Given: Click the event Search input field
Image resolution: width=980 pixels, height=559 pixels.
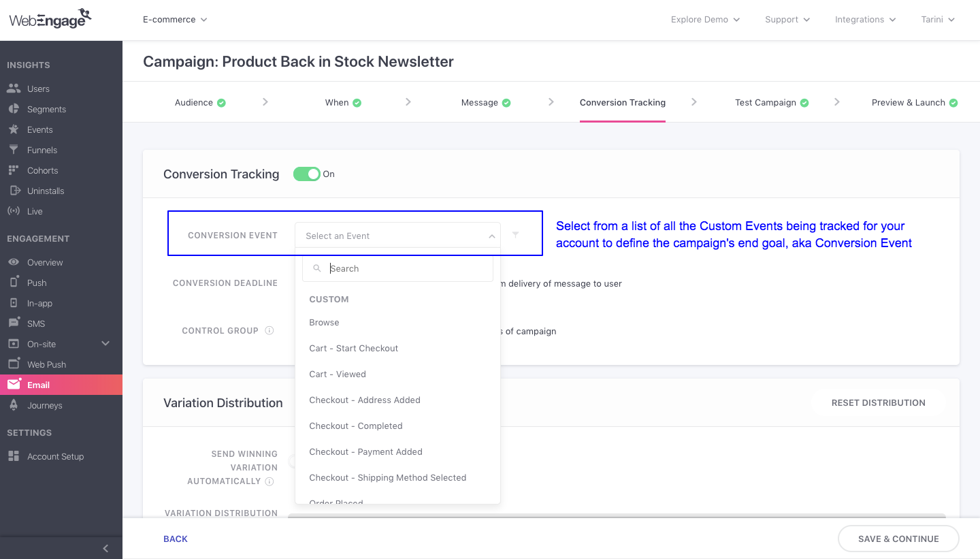Looking at the screenshot, I should click(x=397, y=268).
